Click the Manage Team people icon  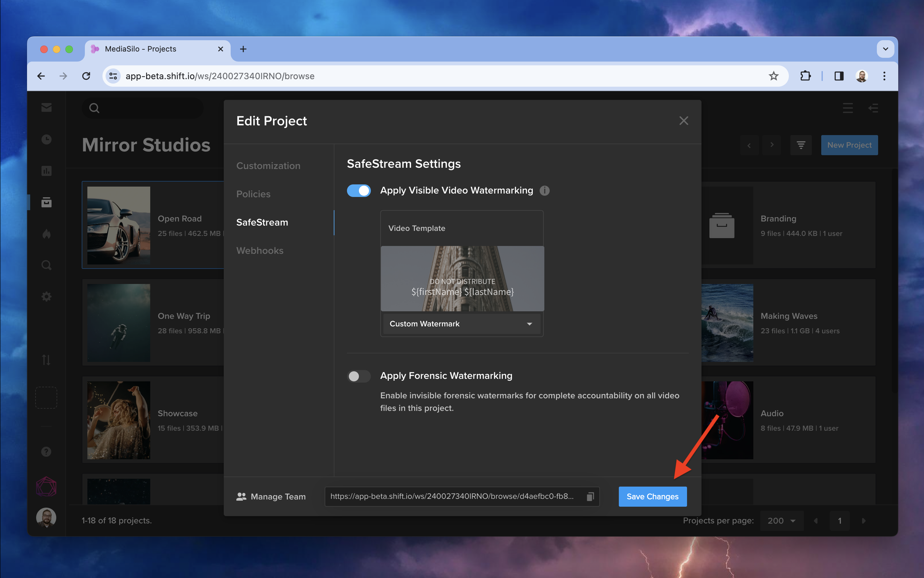click(241, 497)
